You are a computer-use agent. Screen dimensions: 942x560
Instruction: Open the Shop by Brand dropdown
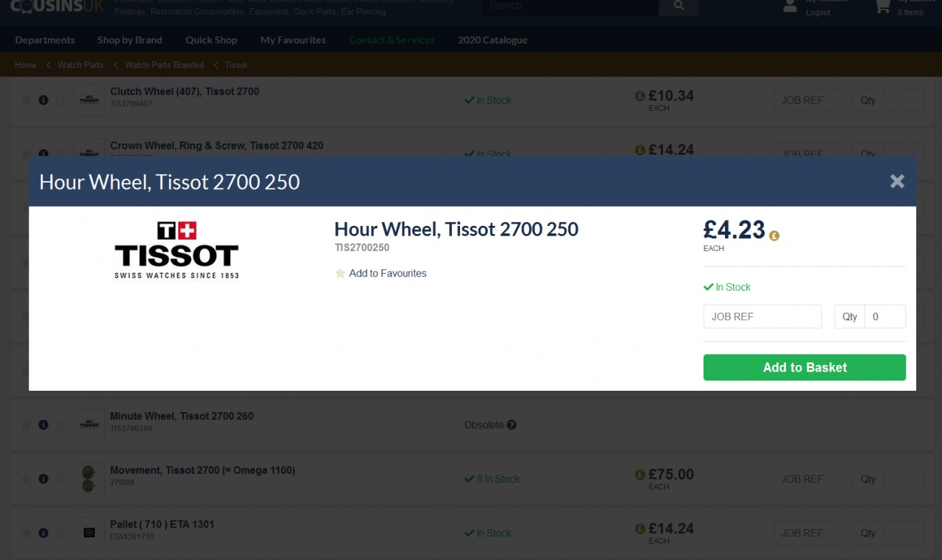[x=130, y=40]
